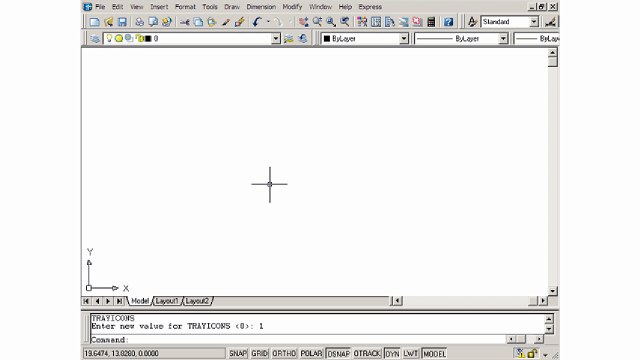This screenshot has width=640, height=360.
Task: Toggle ORTHO mode in status bar
Action: point(284,353)
